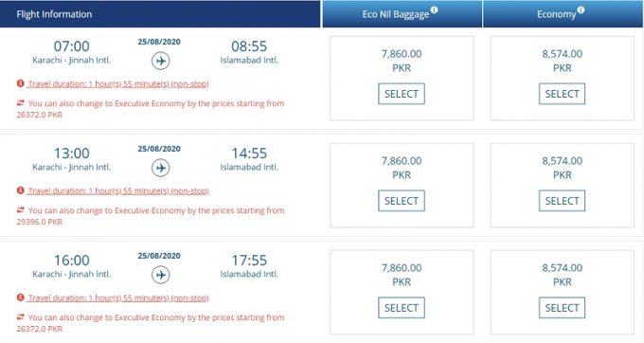Select Economy fare for 07:00 flight
Screen dimensions: 644x343
click(x=562, y=94)
